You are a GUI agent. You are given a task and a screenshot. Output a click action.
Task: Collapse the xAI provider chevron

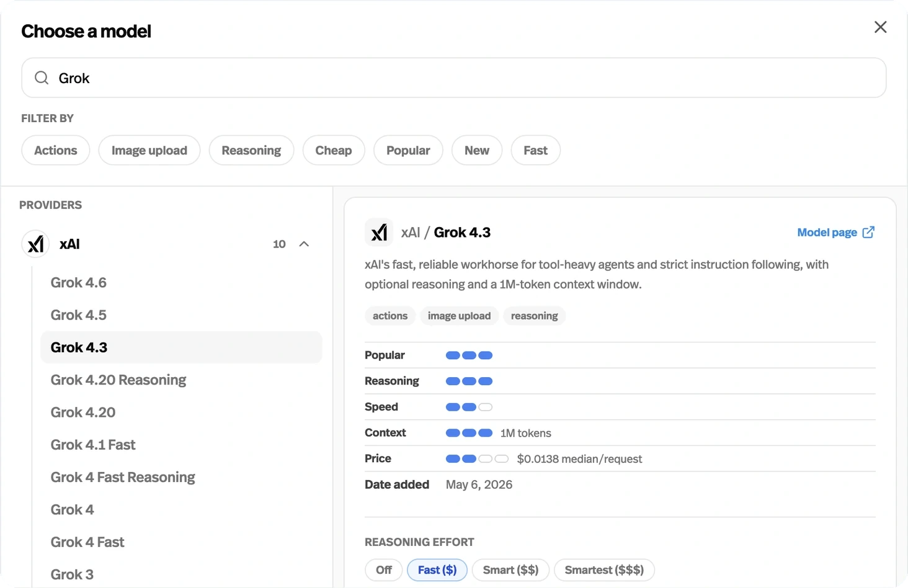pos(304,244)
